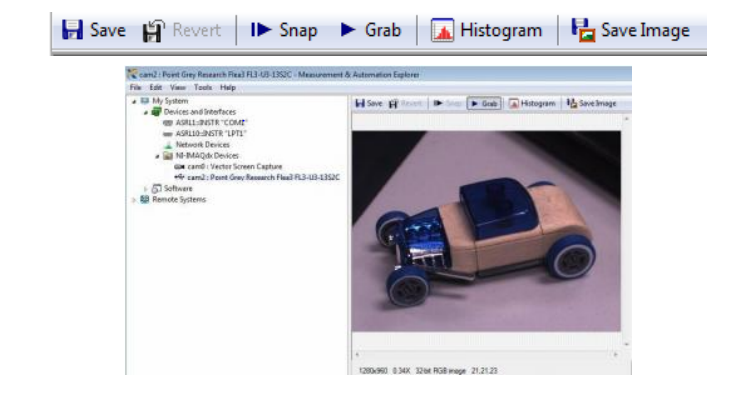Screen dimensions: 748x393
Task: Click the small Save button in explorer toolbar
Action: (369, 103)
